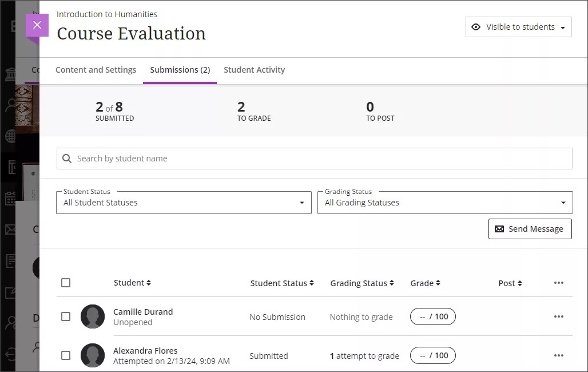The height and width of the screenshot is (372, 588).
Task: Open Alexandra Flores's row options menu
Action: (x=559, y=355)
